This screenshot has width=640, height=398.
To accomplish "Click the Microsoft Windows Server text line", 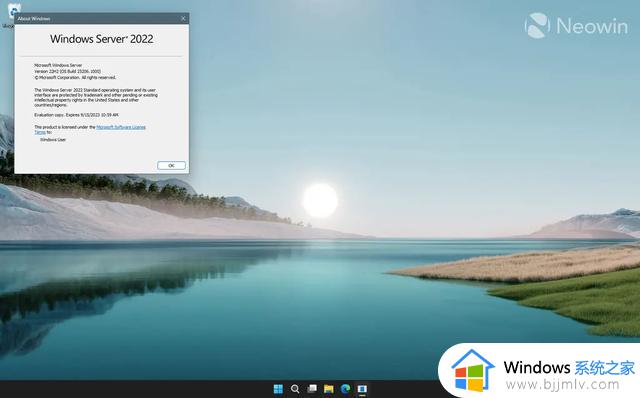I will click(x=58, y=65).
